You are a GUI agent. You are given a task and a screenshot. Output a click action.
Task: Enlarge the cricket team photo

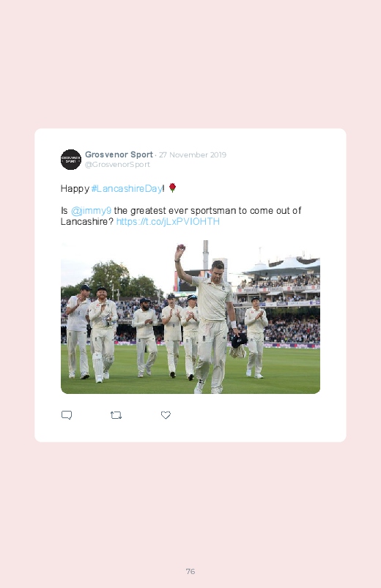(x=190, y=317)
